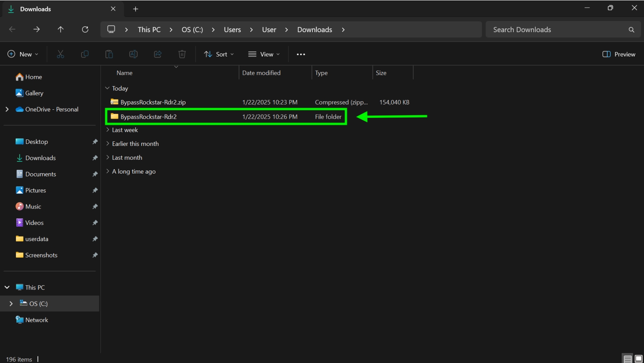The height and width of the screenshot is (363, 644).
Task: Select User breadcrumb
Action: [x=269, y=30]
